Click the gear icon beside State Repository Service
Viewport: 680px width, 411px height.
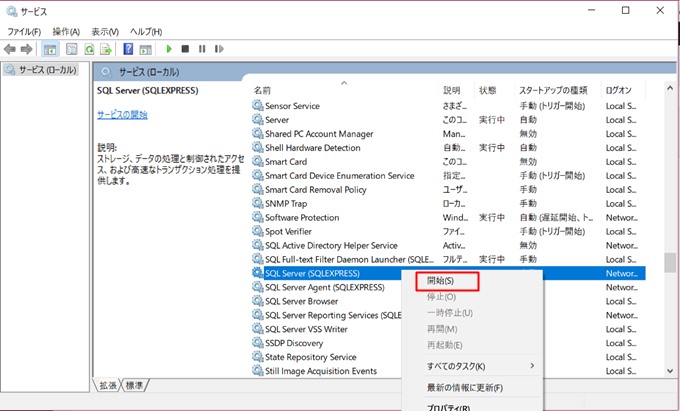pyautogui.click(x=258, y=356)
